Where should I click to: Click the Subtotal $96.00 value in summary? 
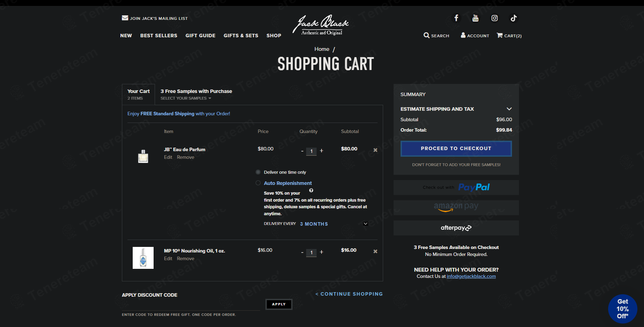(x=504, y=119)
